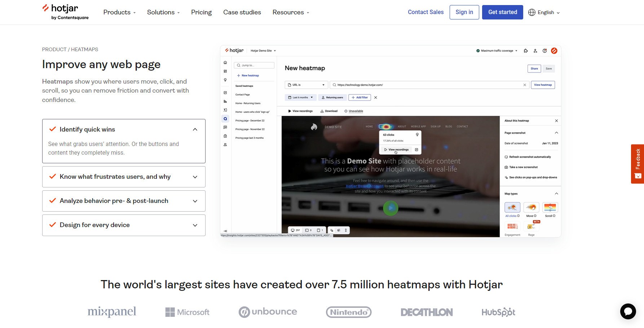Open the Products dropdown menu
This screenshot has width=644, height=328.
click(119, 12)
